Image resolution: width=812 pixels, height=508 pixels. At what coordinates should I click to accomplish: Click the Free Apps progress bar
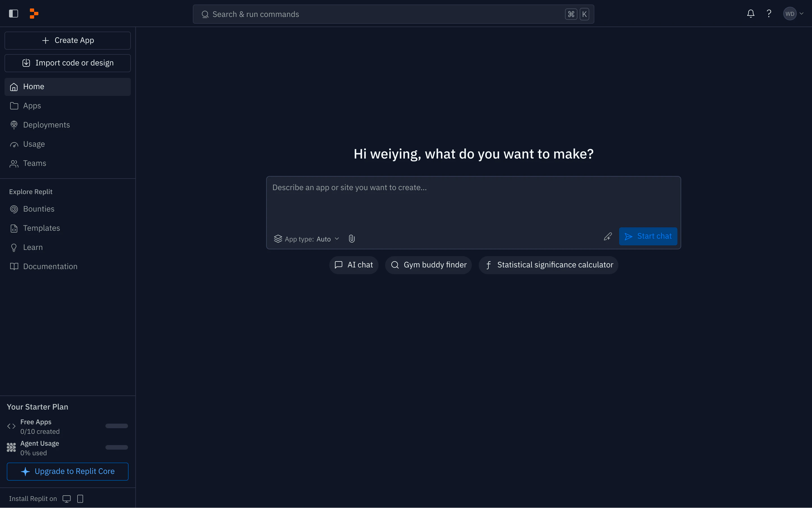(116, 426)
